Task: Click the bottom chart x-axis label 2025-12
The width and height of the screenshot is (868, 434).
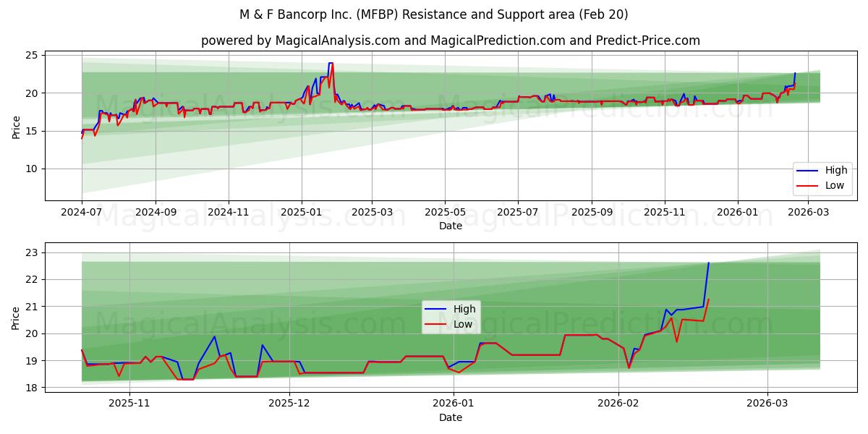Action: click(289, 404)
